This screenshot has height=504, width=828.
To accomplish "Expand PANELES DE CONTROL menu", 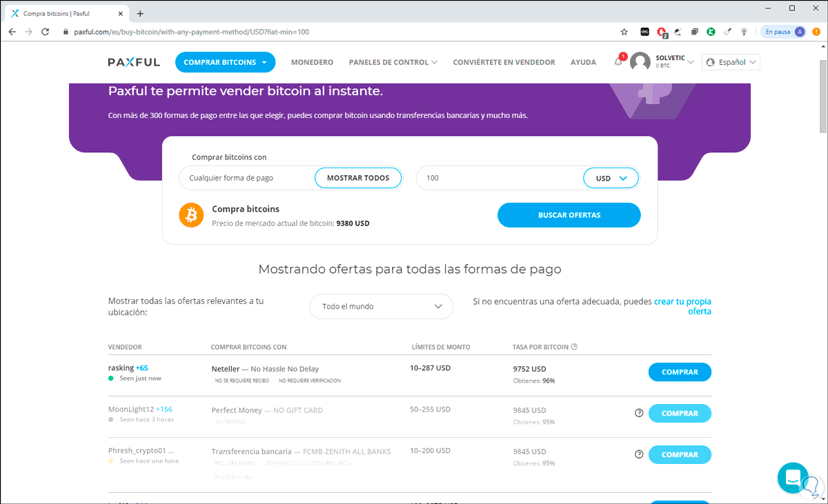I will point(393,62).
